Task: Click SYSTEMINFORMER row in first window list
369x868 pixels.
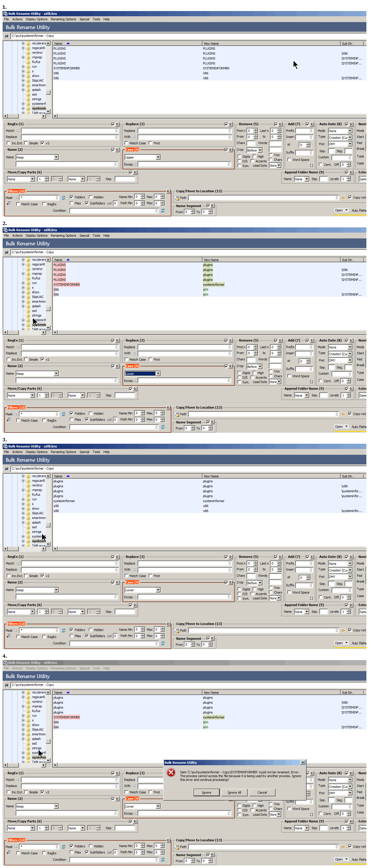Action: tap(209, 69)
